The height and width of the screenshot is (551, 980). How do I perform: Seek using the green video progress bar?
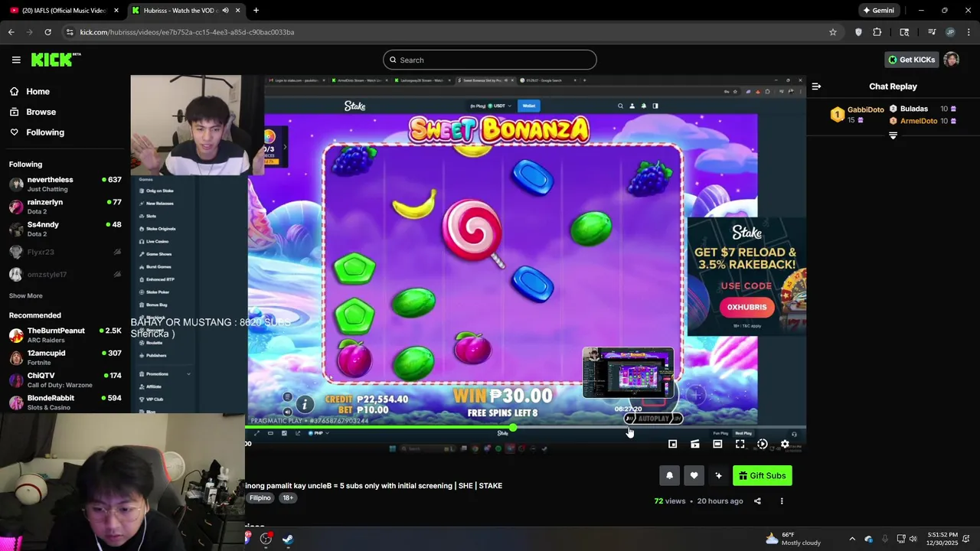(525, 428)
